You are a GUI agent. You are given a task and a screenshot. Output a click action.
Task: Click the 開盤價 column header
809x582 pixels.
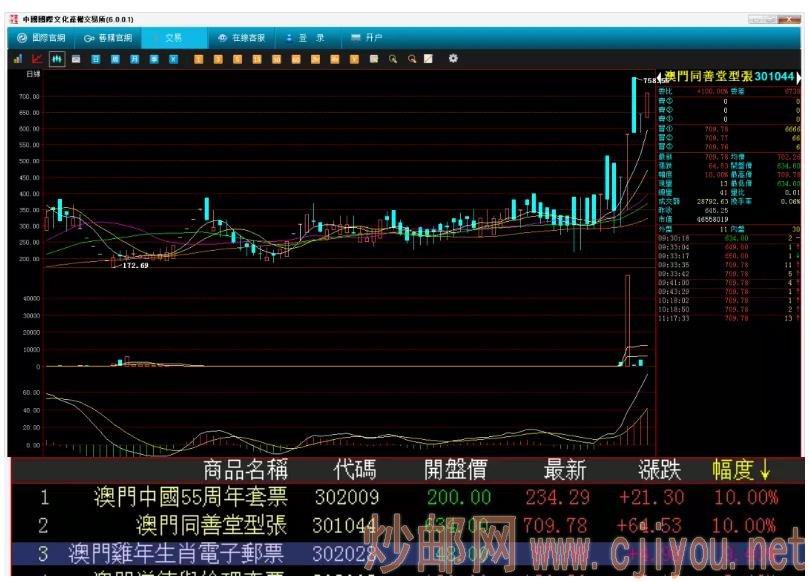456,470
